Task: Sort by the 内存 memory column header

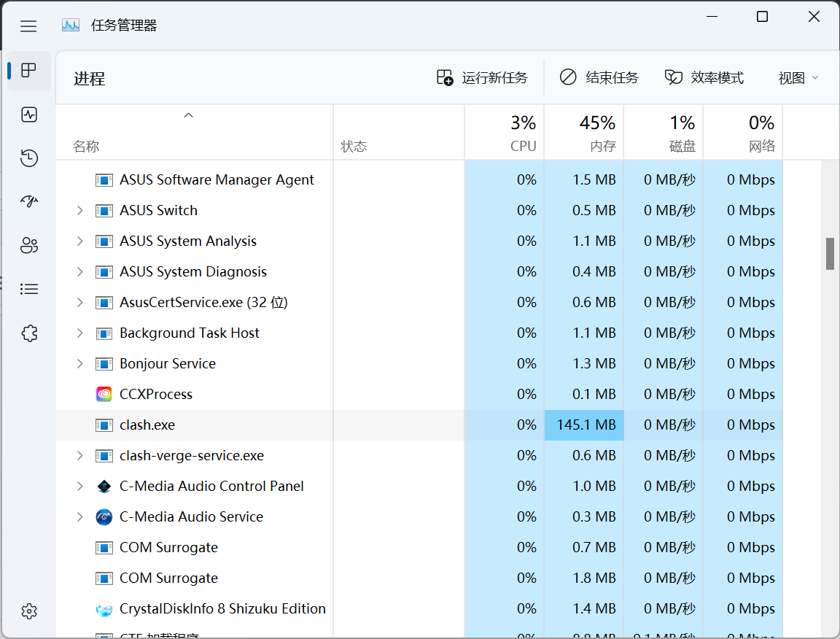Action: (x=584, y=133)
